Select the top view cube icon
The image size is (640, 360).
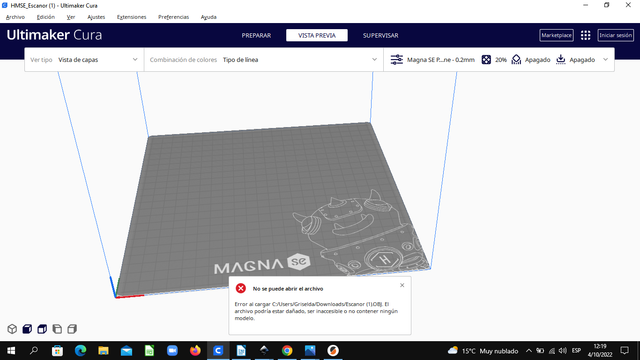tap(42, 329)
